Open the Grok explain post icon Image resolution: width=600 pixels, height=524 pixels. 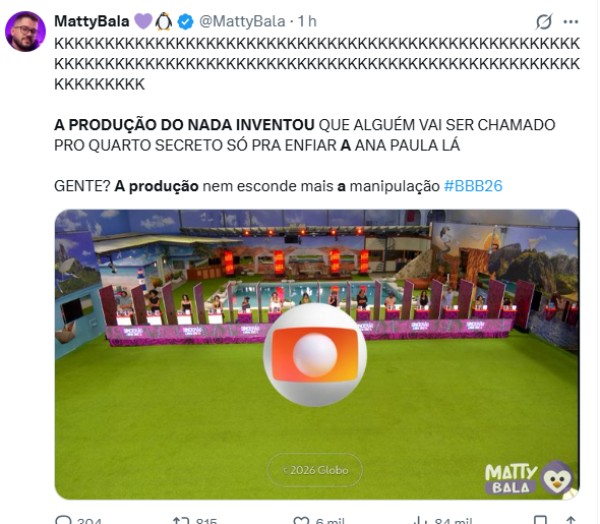click(544, 21)
